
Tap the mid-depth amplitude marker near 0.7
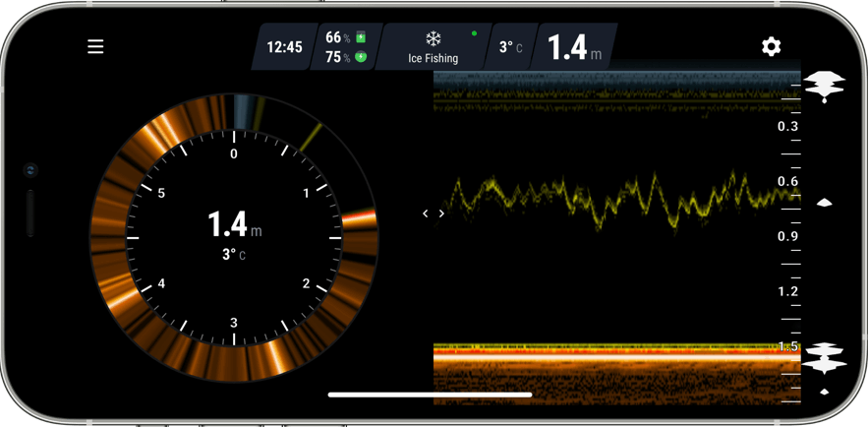coord(825,203)
